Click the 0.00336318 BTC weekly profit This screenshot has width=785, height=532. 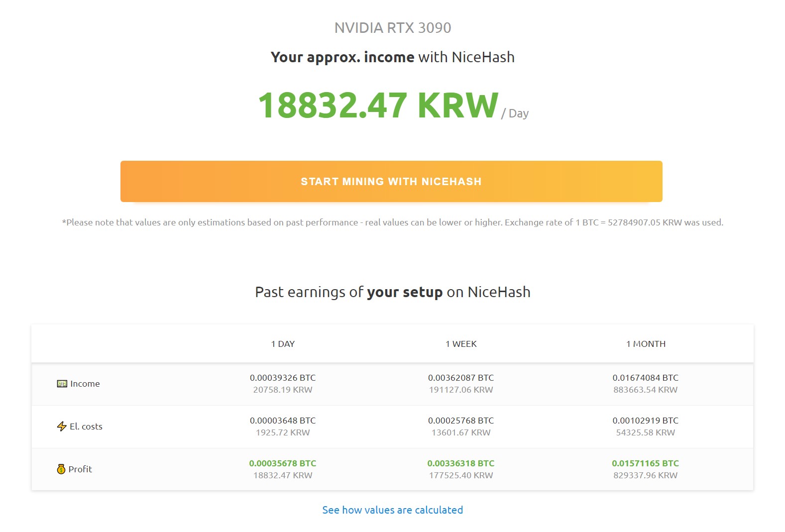(x=461, y=463)
